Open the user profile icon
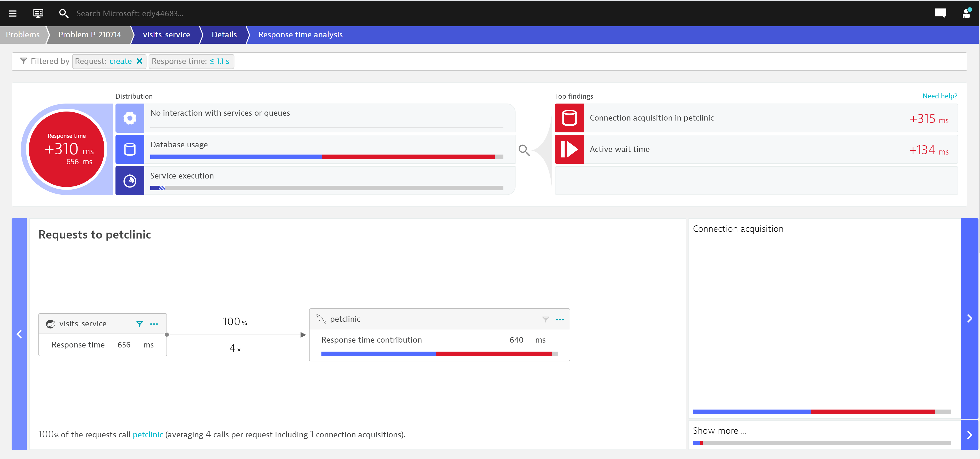This screenshot has height=459, width=980. coord(966,13)
